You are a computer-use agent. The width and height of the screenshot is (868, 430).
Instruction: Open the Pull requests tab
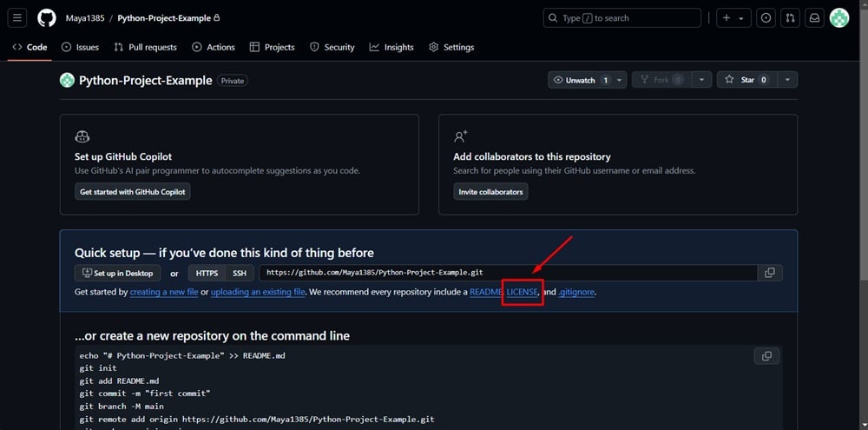click(145, 47)
